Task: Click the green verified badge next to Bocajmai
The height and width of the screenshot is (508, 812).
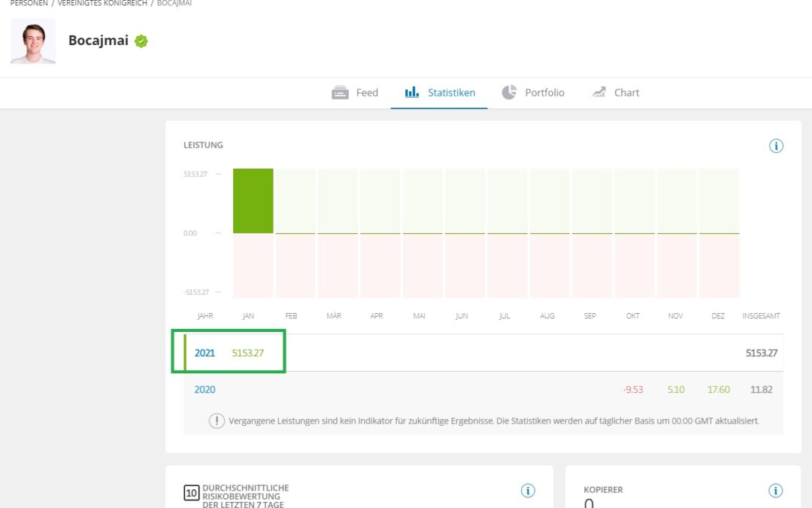Action: [x=141, y=41]
